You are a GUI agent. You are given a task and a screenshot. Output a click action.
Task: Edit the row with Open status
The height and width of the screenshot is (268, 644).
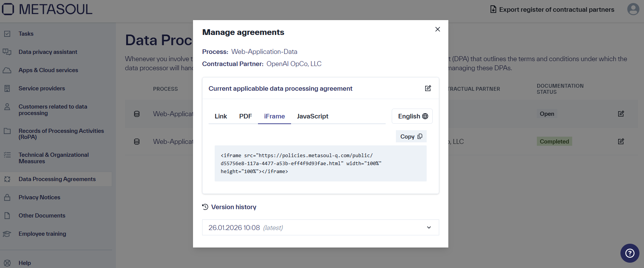(621, 114)
